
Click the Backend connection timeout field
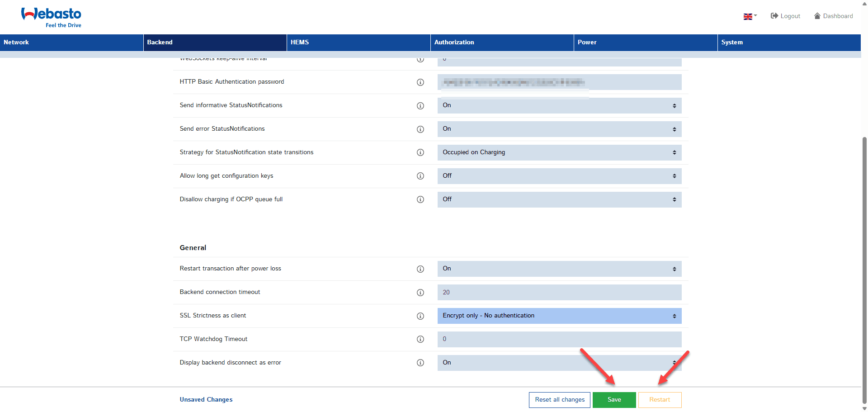(x=559, y=292)
